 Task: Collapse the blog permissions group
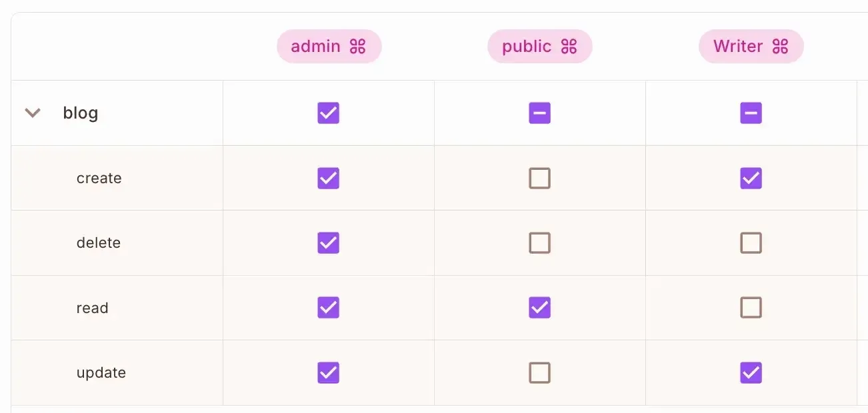pos(33,113)
